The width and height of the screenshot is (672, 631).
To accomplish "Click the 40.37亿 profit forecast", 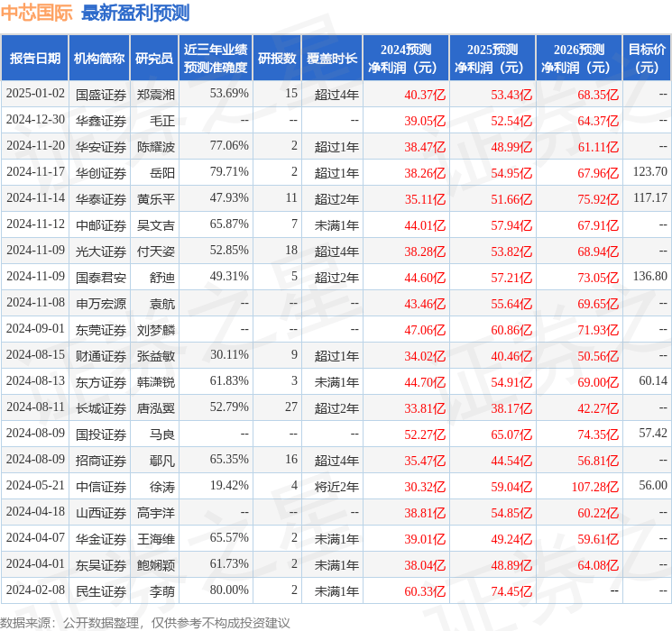I will (425, 95).
